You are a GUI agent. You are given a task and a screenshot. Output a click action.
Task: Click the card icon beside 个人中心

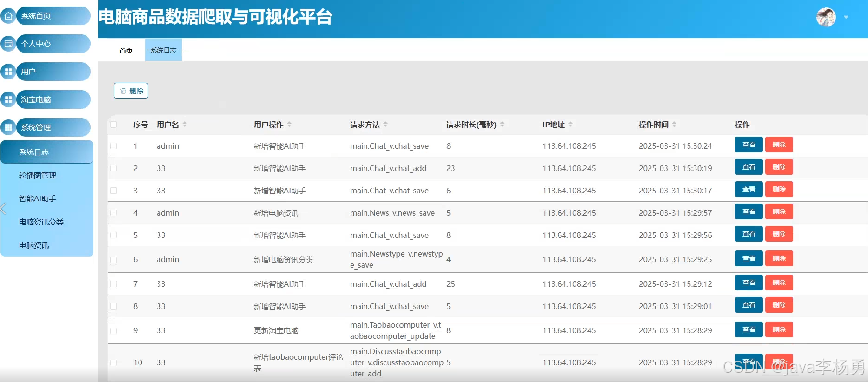pyautogui.click(x=8, y=44)
